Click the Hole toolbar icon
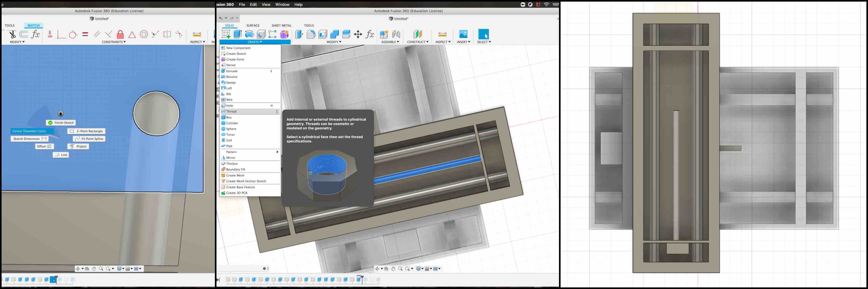The width and height of the screenshot is (868, 289). point(261,34)
